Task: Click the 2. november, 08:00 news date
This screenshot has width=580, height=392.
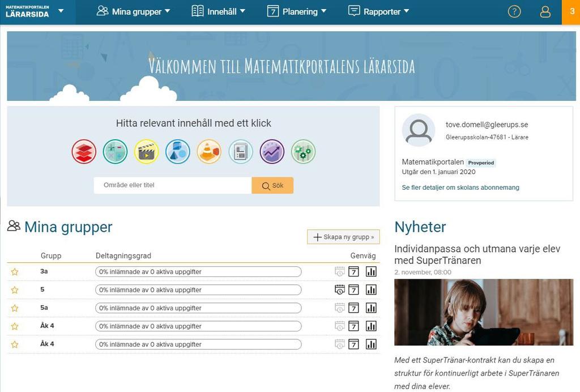Action: (423, 272)
